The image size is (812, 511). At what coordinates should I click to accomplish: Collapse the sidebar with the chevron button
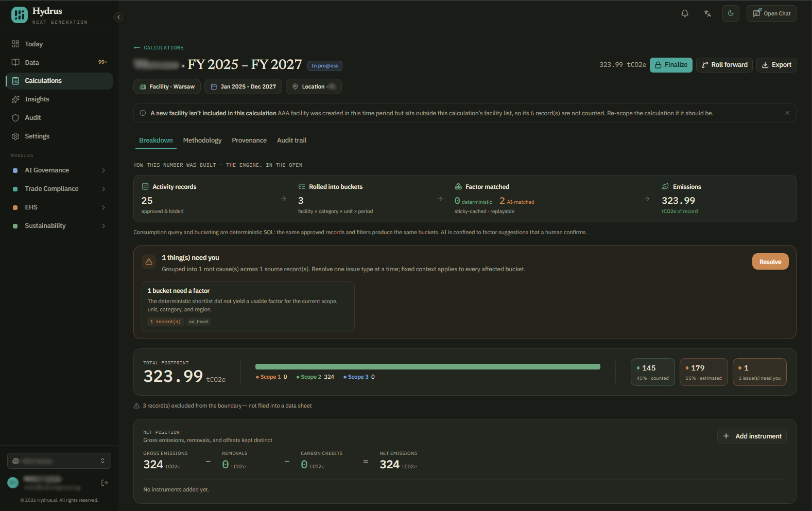(x=118, y=17)
